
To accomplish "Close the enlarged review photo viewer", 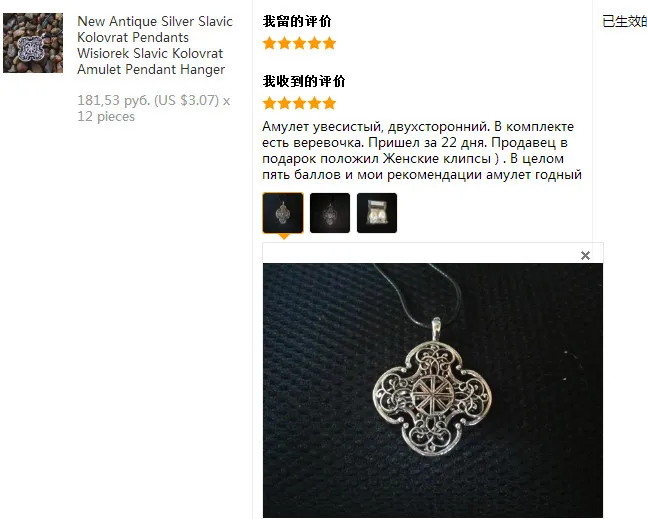I will click(585, 256).
